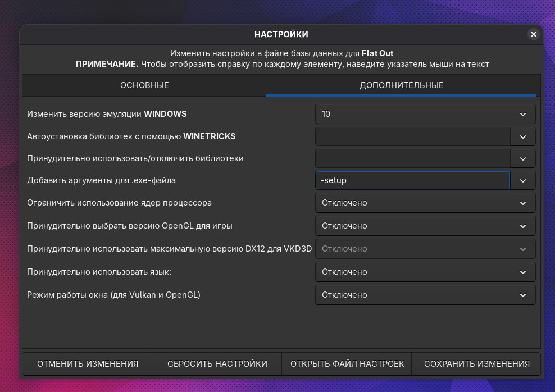Open the CPU core limit dropdown

425,203
